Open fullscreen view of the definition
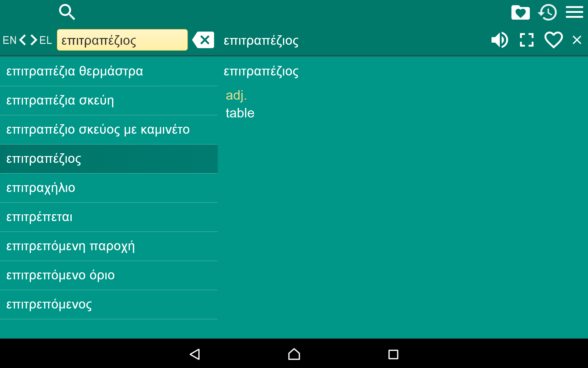The height and width of the screenshot is (368, 588). [526, 40]
